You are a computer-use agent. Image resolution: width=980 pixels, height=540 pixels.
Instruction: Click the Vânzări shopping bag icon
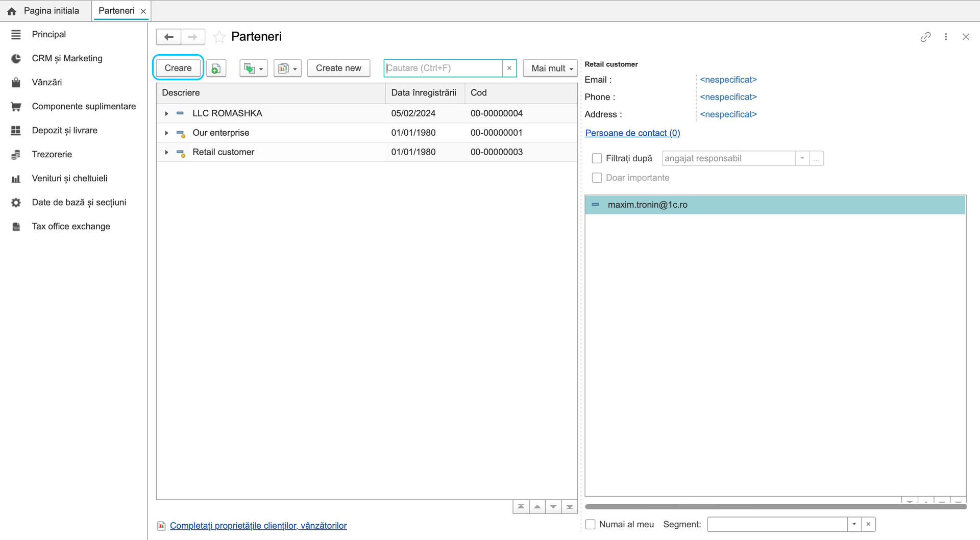coord(16,82)
